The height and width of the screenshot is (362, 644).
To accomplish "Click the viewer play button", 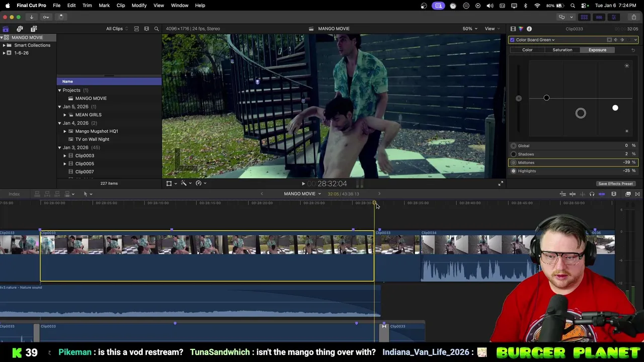I will point(303,184).
